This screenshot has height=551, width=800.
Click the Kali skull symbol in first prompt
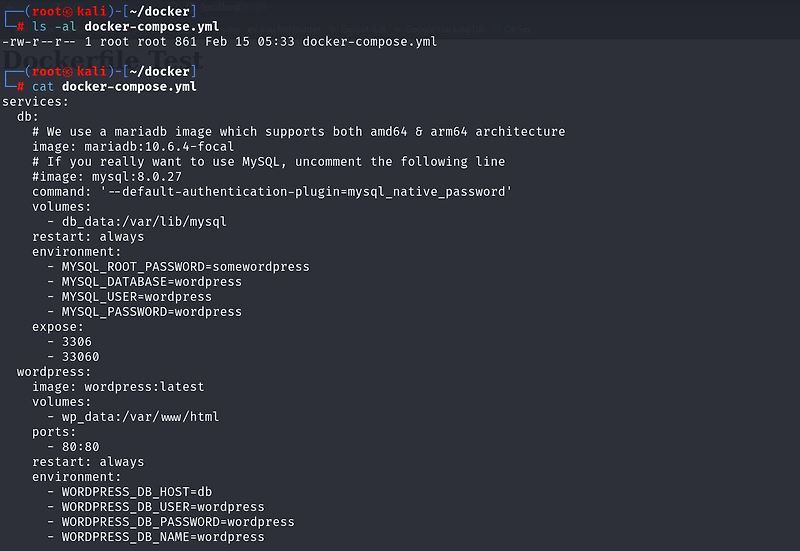coord(67,10)
